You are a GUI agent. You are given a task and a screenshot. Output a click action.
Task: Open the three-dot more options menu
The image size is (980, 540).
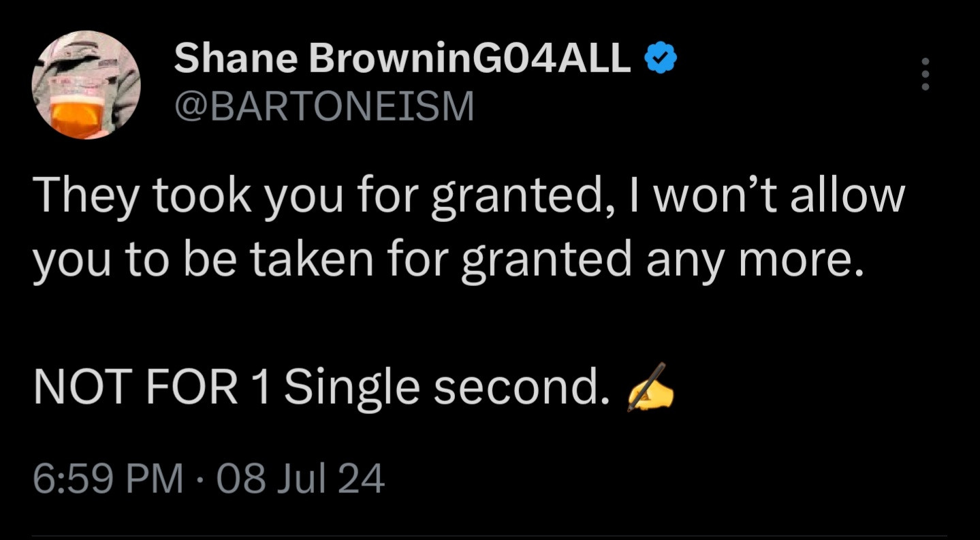point(924,74)
